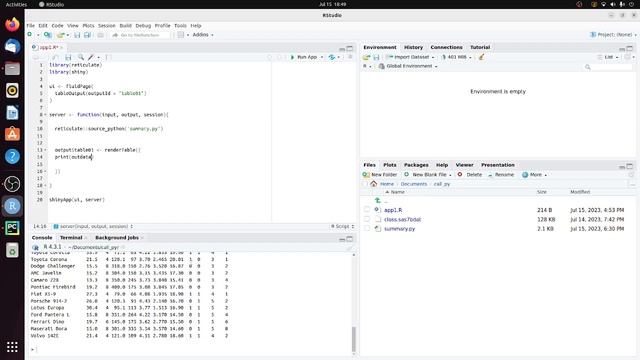Open Firefox from the Ubuntu dock
640x360 pixels.
click(x=12, y=24)
